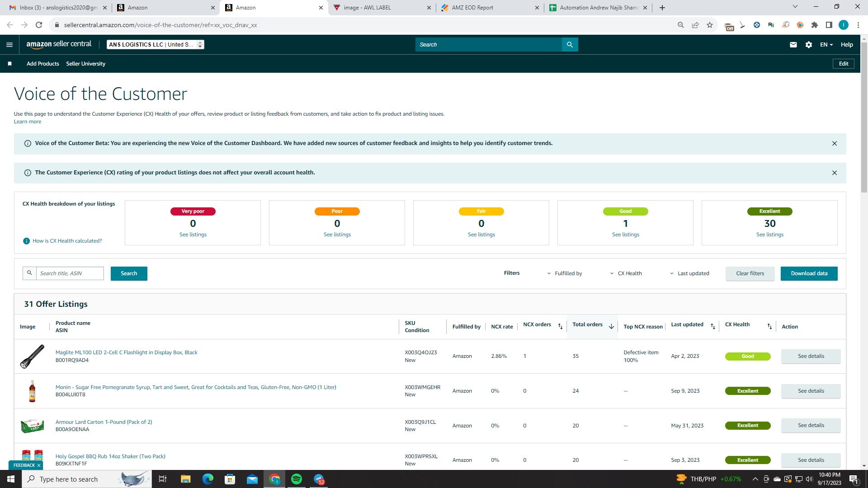Open the Settings gear icon

(x=809, y=45)
